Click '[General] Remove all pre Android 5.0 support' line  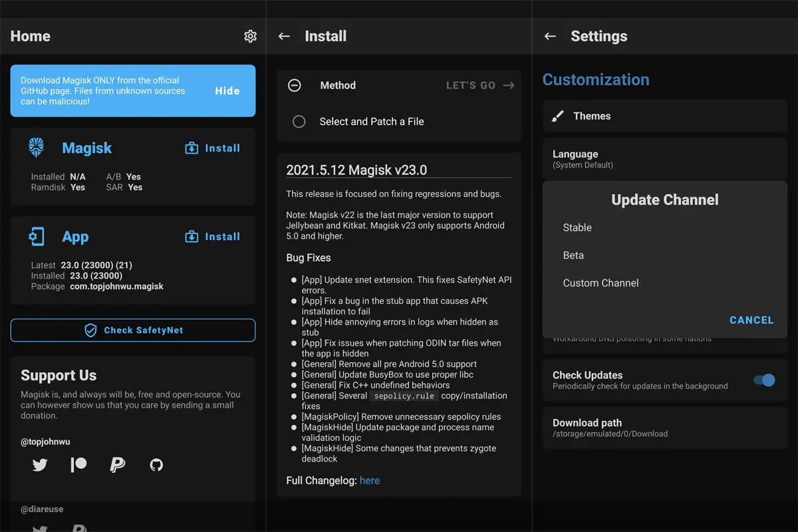pos(389,364)
